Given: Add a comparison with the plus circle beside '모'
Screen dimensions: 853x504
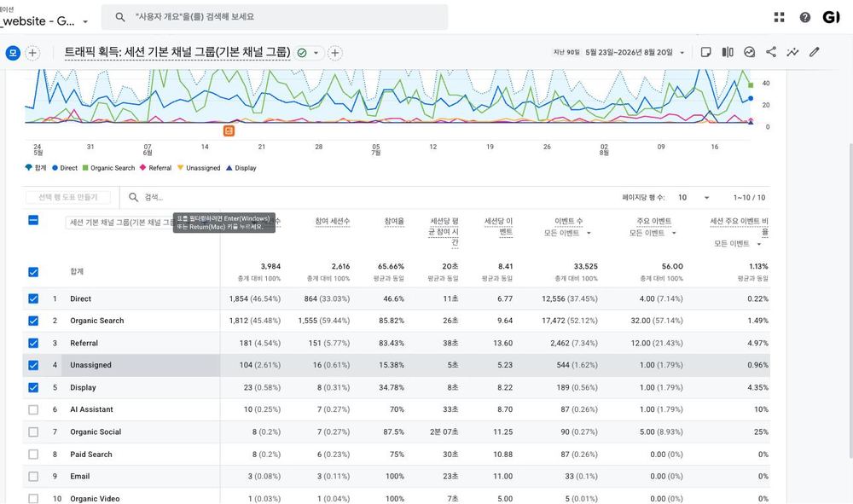Looking at the screenshot, I should 32,53.
